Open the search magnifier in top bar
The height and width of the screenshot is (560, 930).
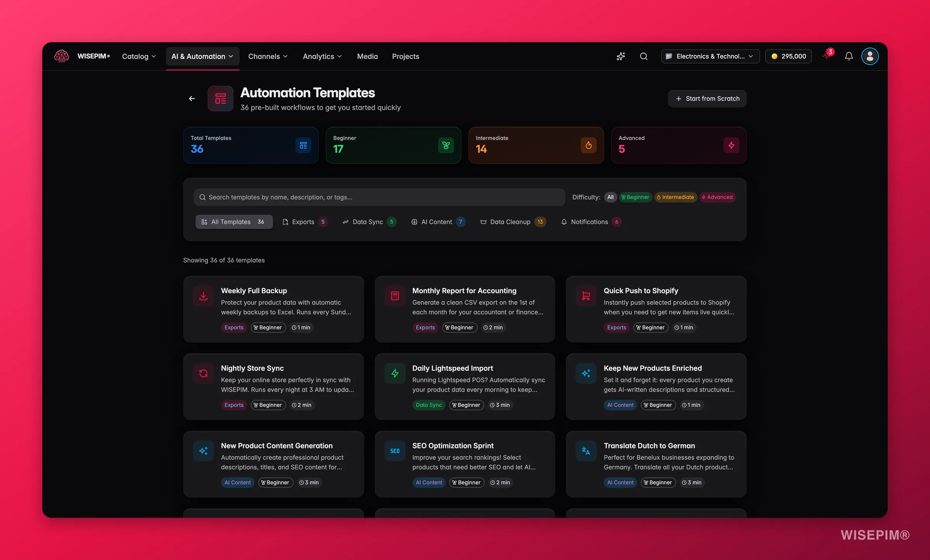coord(644,56)
